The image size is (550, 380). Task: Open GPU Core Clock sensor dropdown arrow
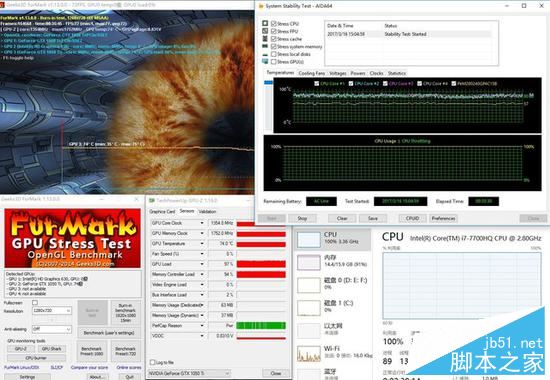tap(202, 223)
